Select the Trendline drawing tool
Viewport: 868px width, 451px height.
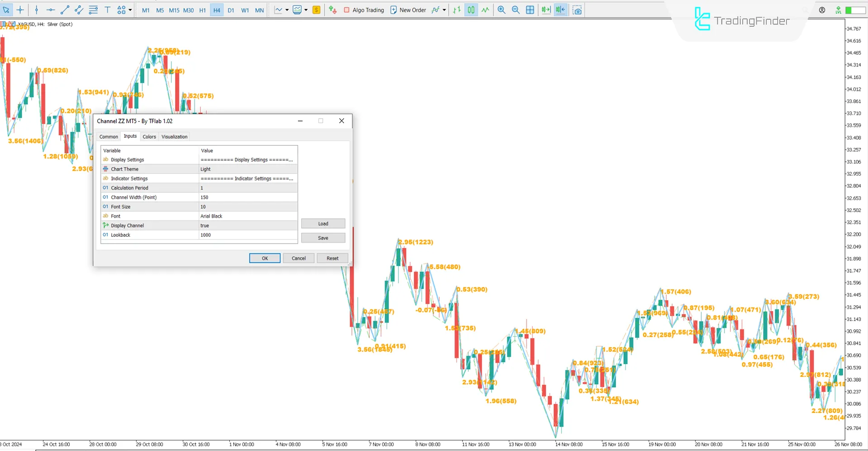click(65, 10)
